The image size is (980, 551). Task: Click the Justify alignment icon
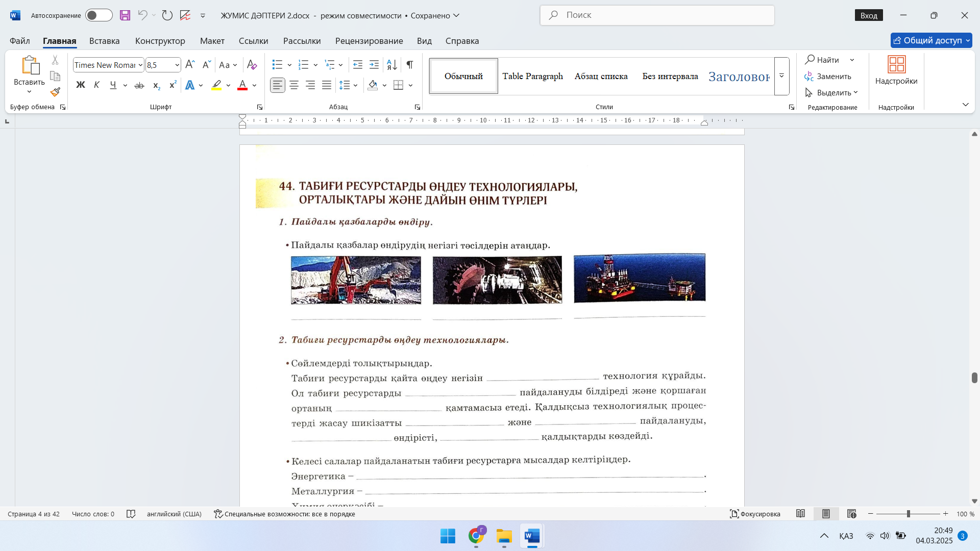tap(327, 85)
